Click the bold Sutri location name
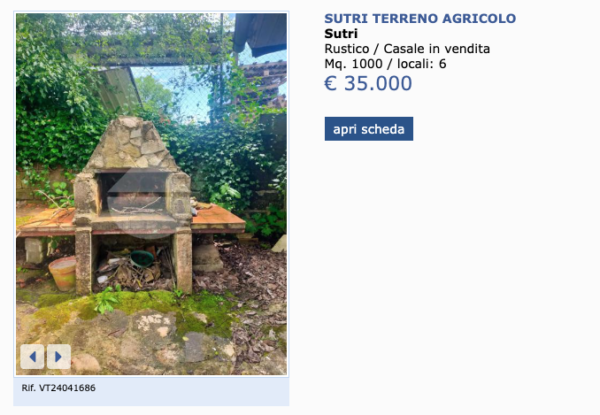Screen dimensions: 600x415 pos(341,34)
